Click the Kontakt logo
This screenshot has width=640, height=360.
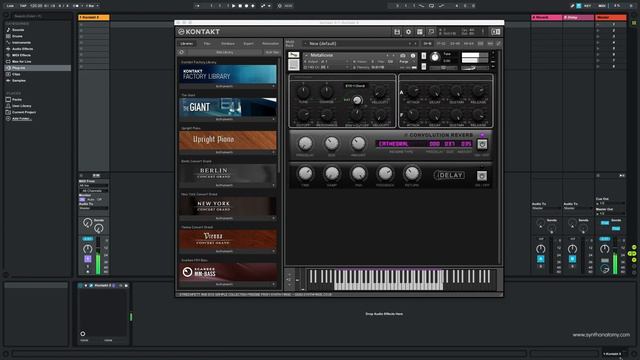pos(199,32)
